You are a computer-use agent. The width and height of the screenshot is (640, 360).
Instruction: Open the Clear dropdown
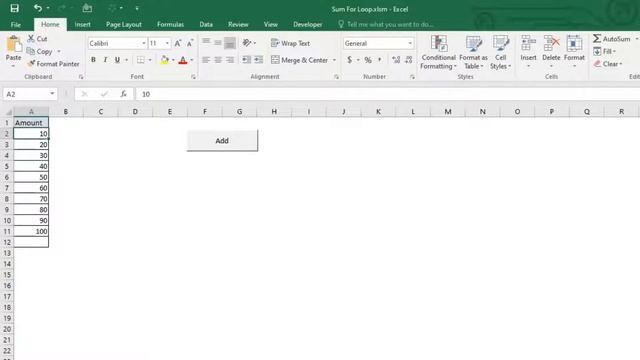pyautogui.click(x=608, y=64)
